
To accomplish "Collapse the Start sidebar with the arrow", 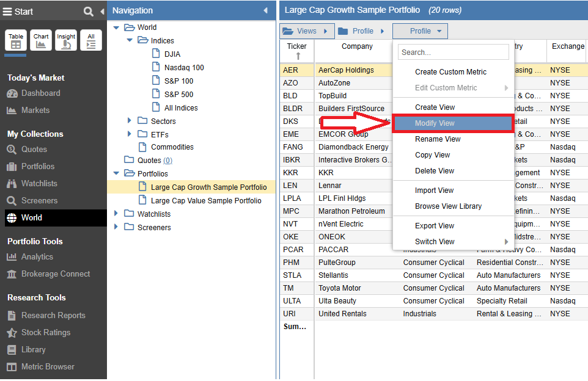I will click(102, 12).
